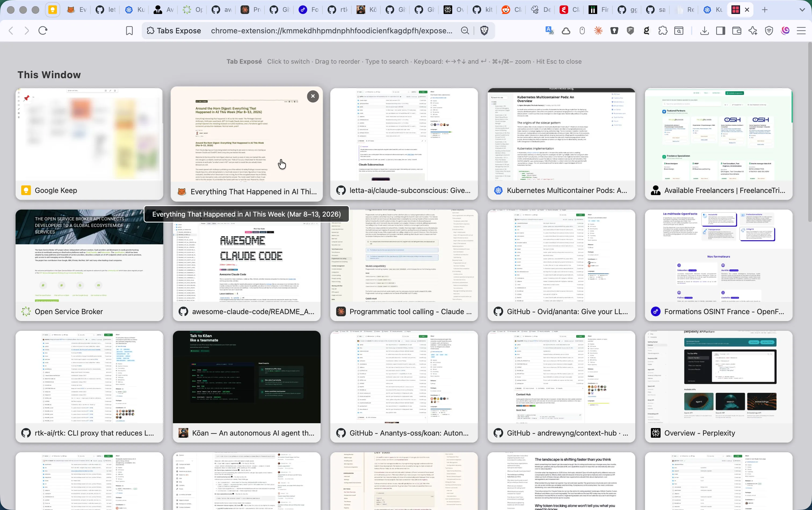Viewport: 812px width, 510px height.
Task: Open the hamburger main menu
Action: 801,31
